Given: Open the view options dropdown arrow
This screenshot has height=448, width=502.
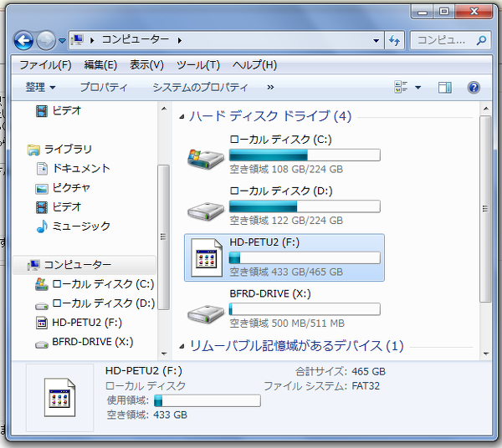Looking at the screenshot, I should point(417,87).
